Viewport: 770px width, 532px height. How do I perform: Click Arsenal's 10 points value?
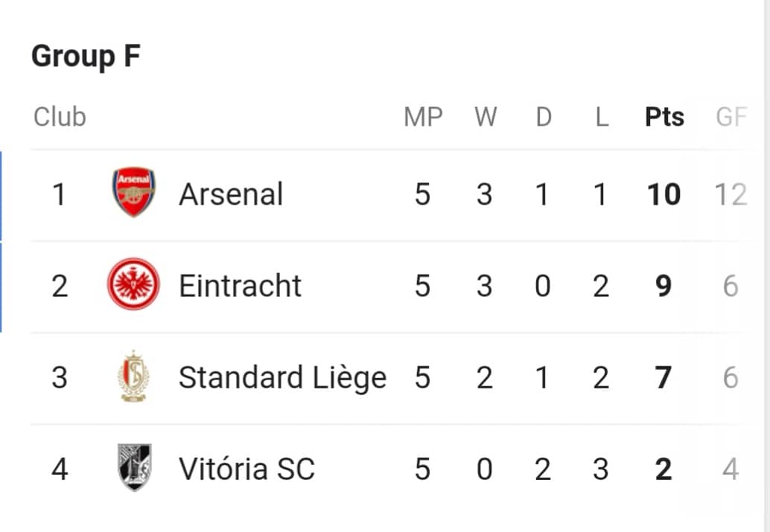pos(664,194)
